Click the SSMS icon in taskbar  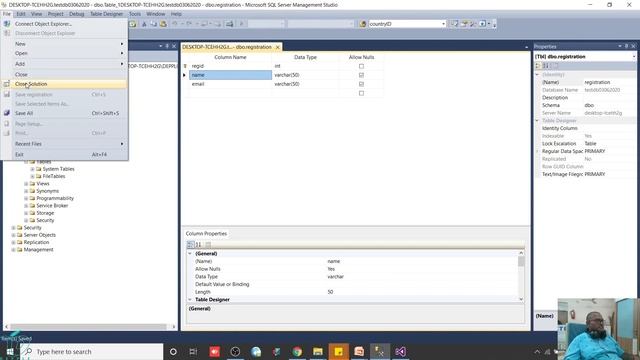coord(380,351)
